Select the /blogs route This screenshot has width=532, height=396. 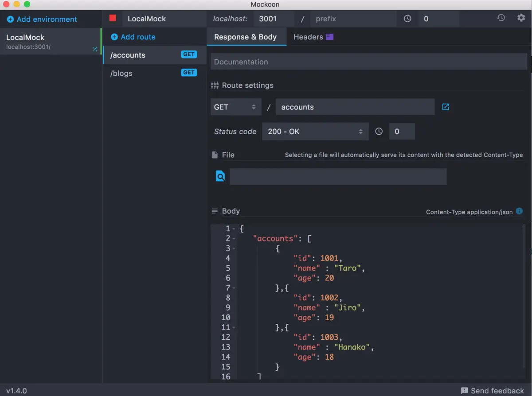click(155, 73)
